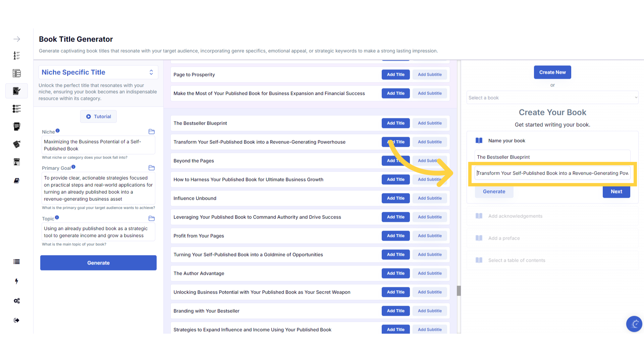Open the chat bubble in bottom corner
Screen dimensions: 644x362
(x=634, y=324)
